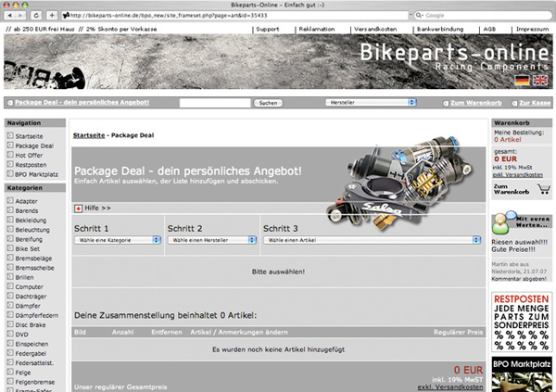Click the RESTPOSTEN promo banner
Viewport: 556px width, 392px height.
click(522, 322)
